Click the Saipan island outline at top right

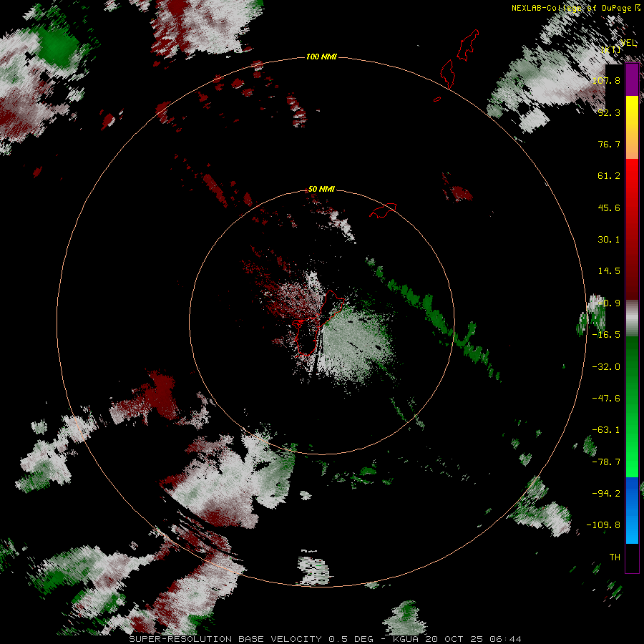[x=468, y=45]
